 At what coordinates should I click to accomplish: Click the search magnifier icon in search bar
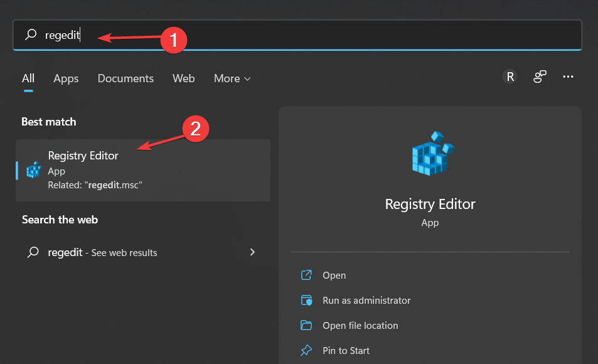pos(30,36)
